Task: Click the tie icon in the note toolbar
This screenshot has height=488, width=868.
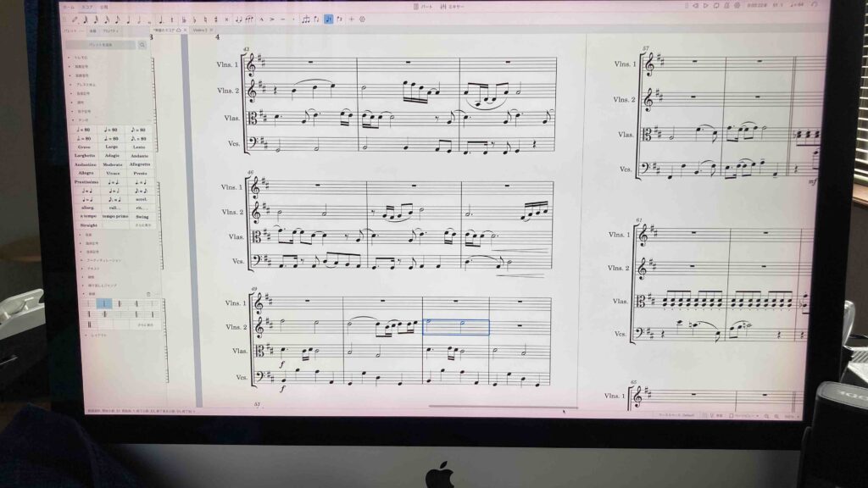Action: [x=239, y=19]
